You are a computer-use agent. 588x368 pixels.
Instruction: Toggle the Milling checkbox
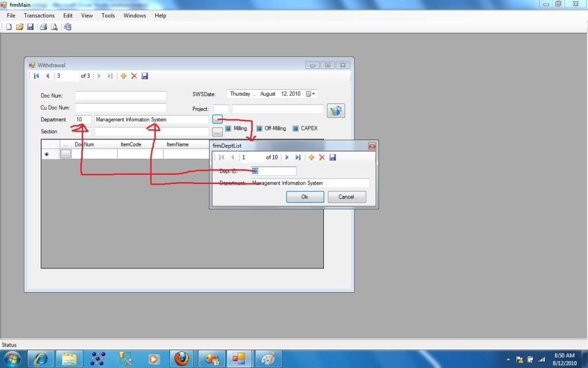point(229,128)
